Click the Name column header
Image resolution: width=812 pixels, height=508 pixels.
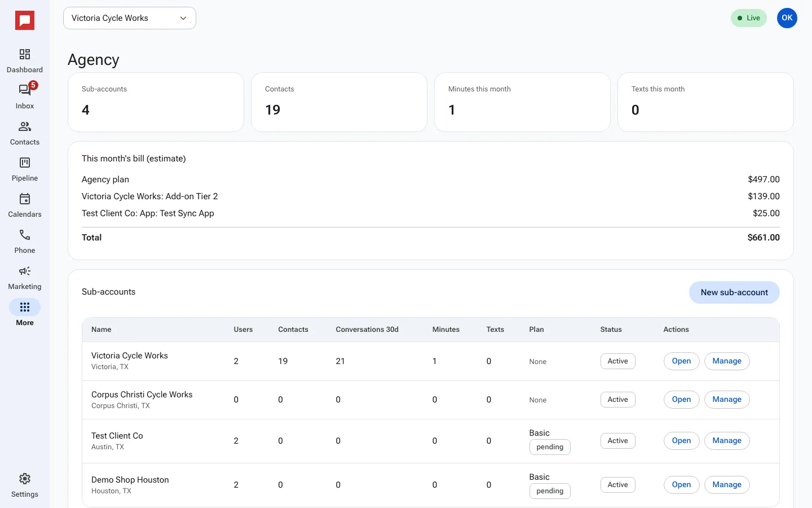pyautogui.click(x=101, y=330)
